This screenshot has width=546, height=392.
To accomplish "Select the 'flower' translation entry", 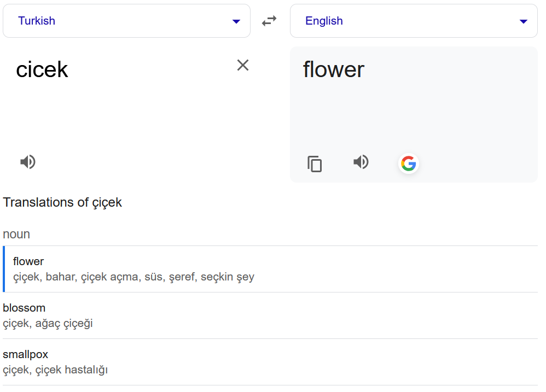I will (28, 261).
